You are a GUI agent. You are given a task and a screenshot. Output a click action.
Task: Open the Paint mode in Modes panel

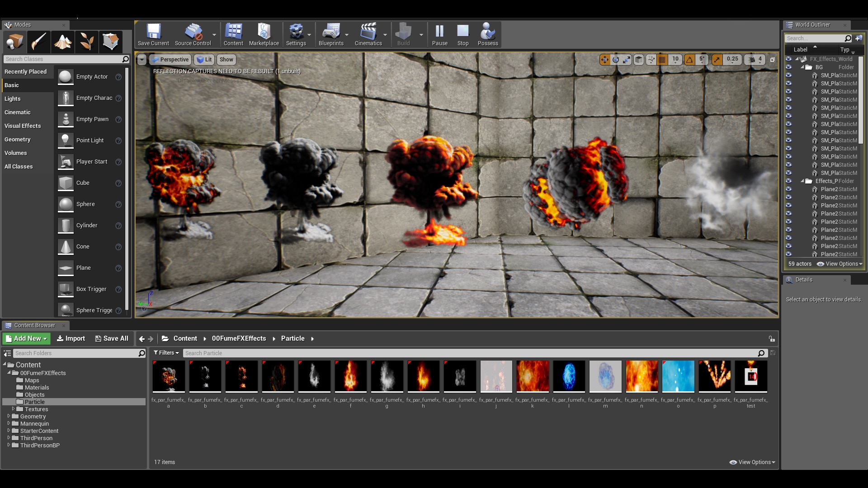[x=38, y=42]
